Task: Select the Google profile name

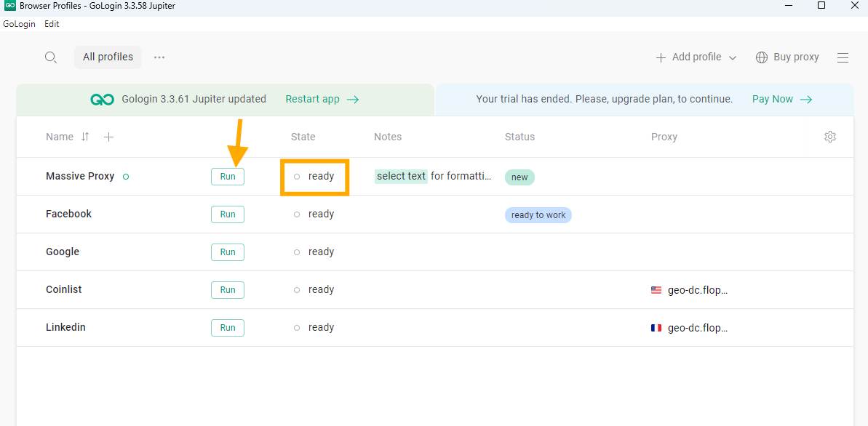Action: point(63,252)
